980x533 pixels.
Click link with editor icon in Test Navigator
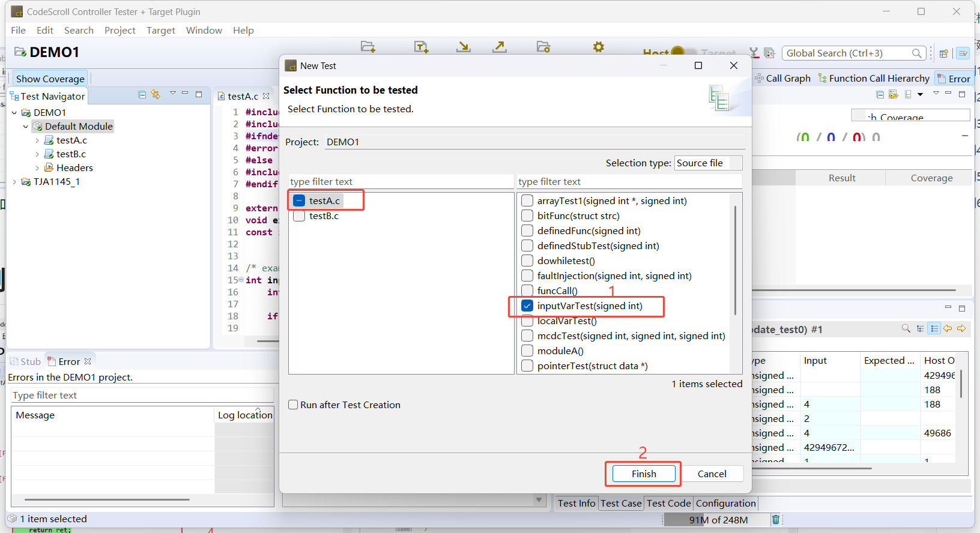(x=156, y=94)
